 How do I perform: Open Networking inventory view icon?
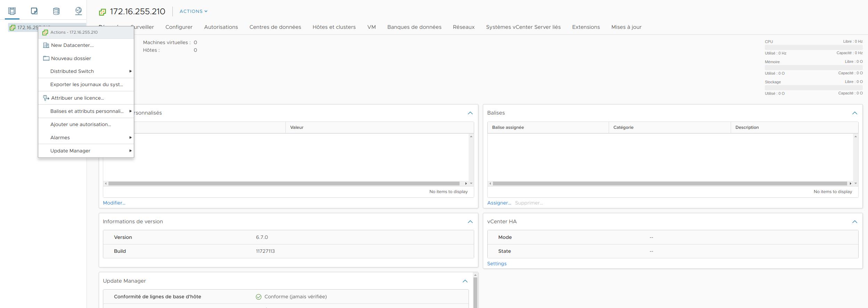point(79,11)
